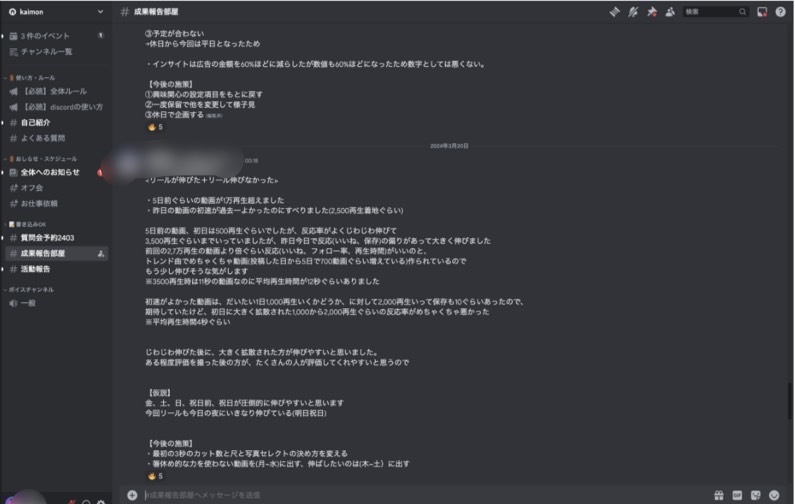Viewport: 795px width, 504px height.
Task: Collapse the 使い方・ルール category
Action: pyautogui.click(x=32, y=78)
